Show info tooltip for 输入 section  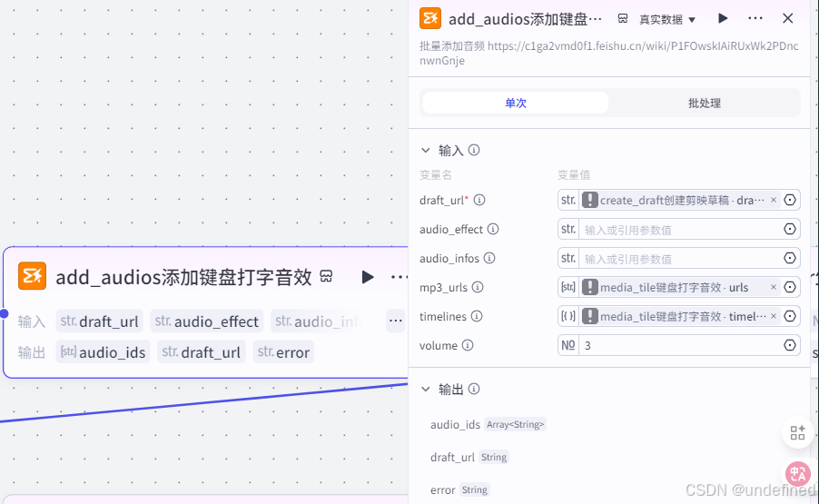click(474, 151)
